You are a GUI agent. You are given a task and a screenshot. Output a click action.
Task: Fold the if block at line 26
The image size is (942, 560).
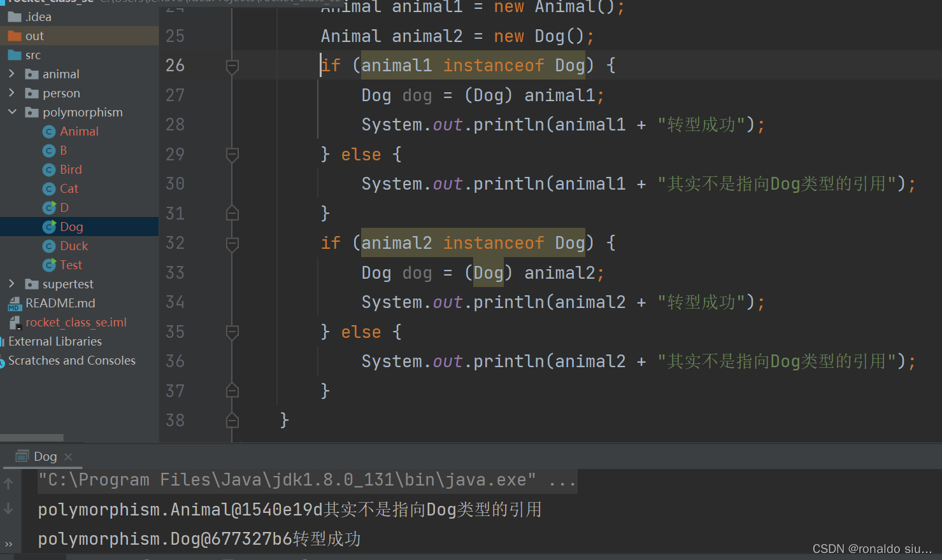pos(232,66)
